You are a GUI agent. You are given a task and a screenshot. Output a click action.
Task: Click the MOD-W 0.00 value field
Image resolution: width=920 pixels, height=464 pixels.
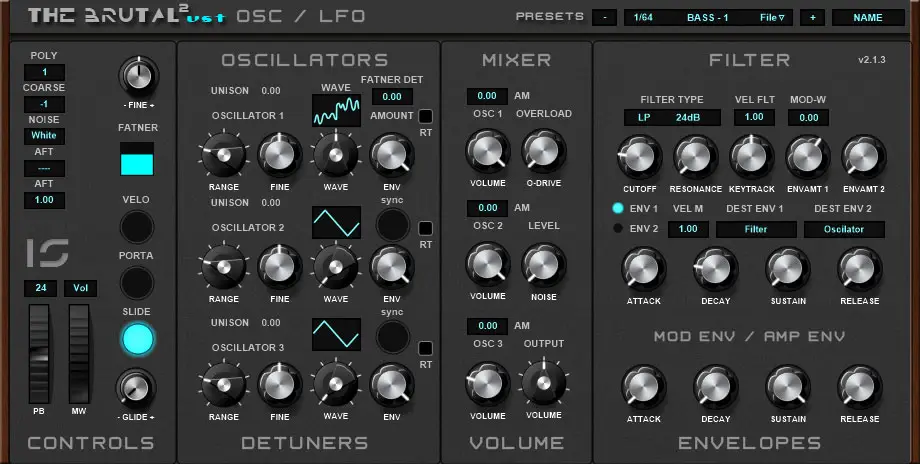click(809, 117)
